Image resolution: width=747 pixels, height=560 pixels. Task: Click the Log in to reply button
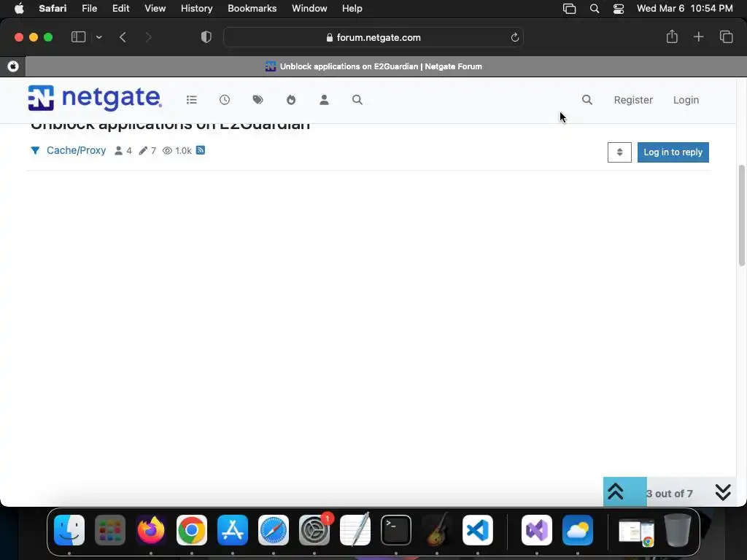pos(673,152)
